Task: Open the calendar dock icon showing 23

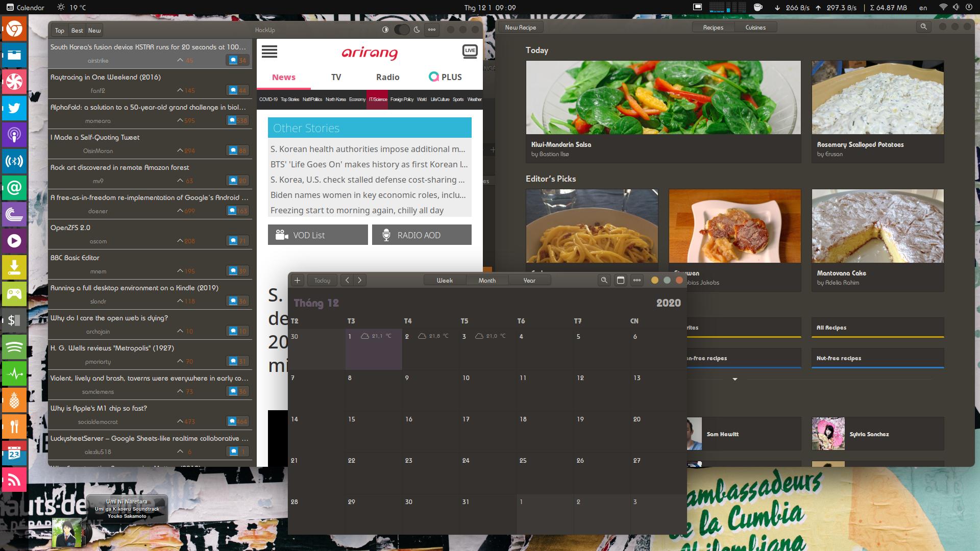Action: coord(14,453)
